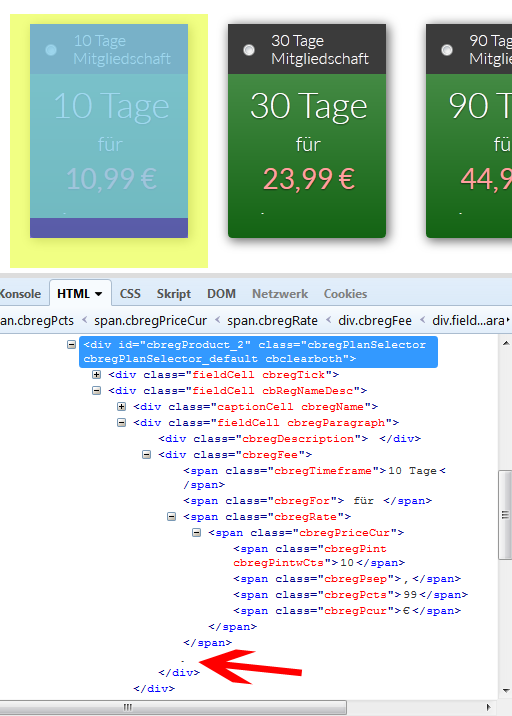Viewport: 512px width, 716px height.
Task: Select the cbregFor span line
Action: 307,501
